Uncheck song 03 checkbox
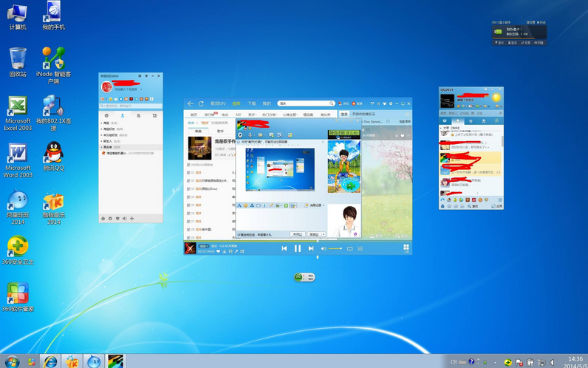588x368 pixels. 188,188
